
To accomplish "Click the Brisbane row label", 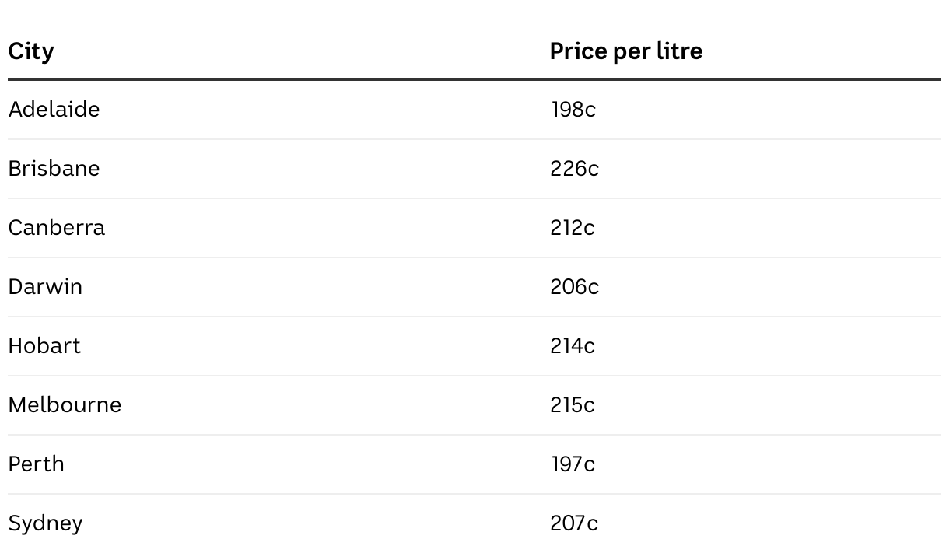I will (x=54, y=169).
